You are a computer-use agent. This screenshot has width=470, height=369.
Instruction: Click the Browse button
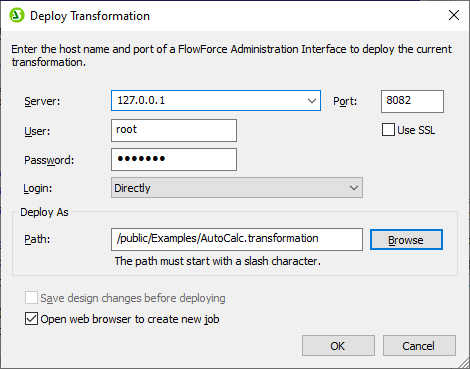pos(406,240)
